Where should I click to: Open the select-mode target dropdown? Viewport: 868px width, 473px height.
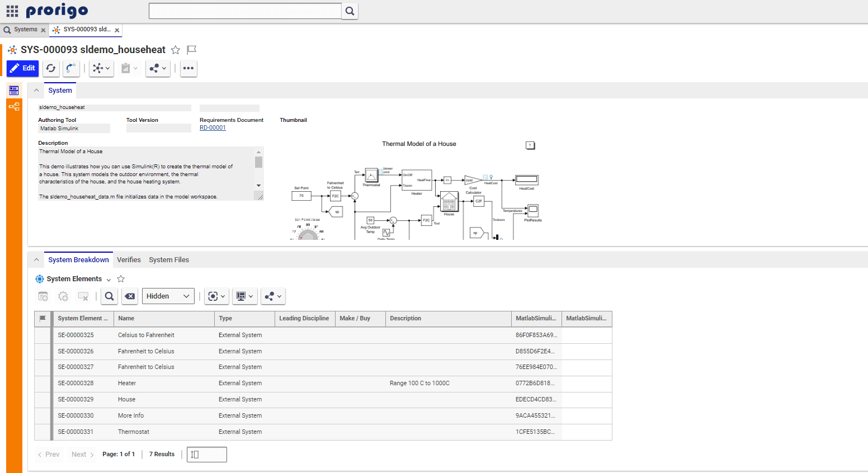216,296
